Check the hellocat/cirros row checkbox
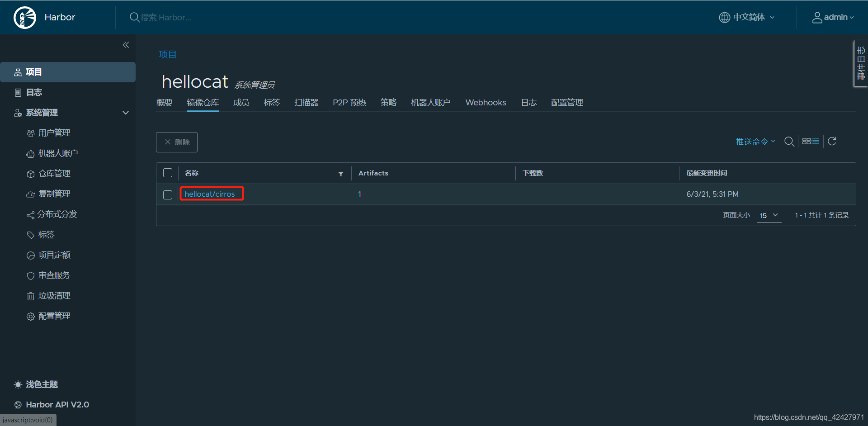 tap(168, 194)
